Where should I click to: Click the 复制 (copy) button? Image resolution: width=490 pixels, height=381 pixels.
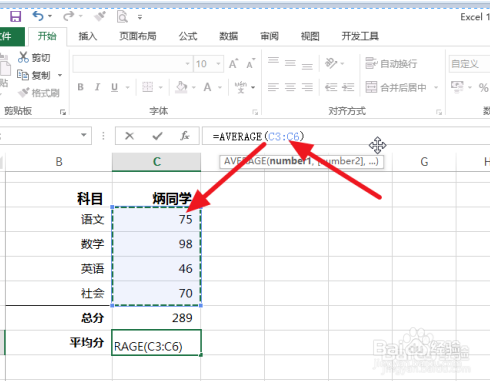click(34, 75)
